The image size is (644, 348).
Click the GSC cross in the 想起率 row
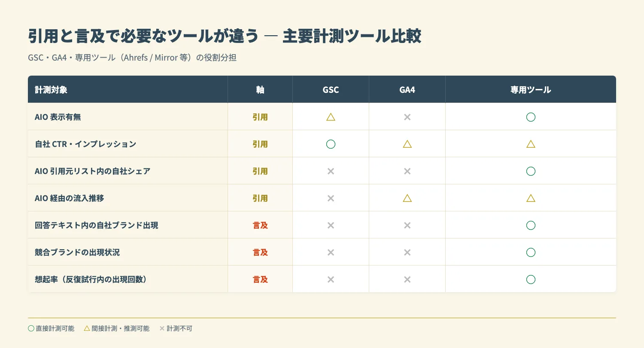[331, 279]
